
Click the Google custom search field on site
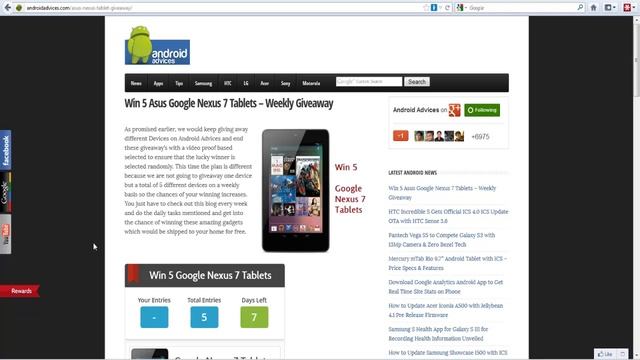point(369,82)
